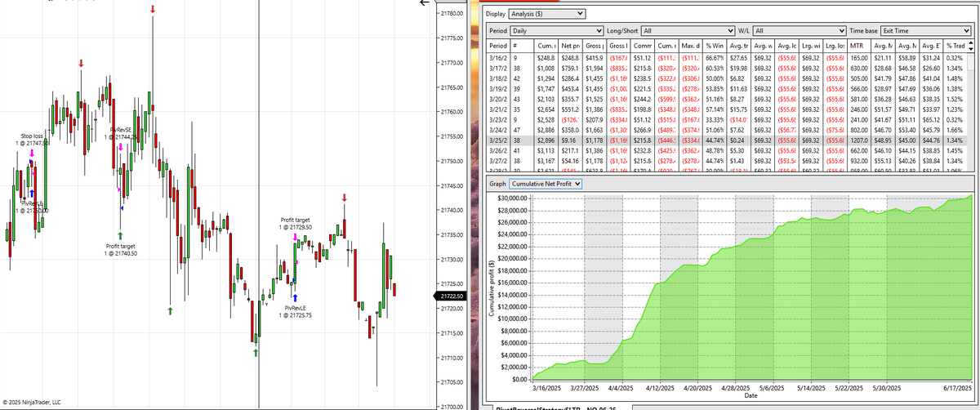Sort by the # column header
The width and height of the screenshot is (980, 410).
tap(521, 46)
